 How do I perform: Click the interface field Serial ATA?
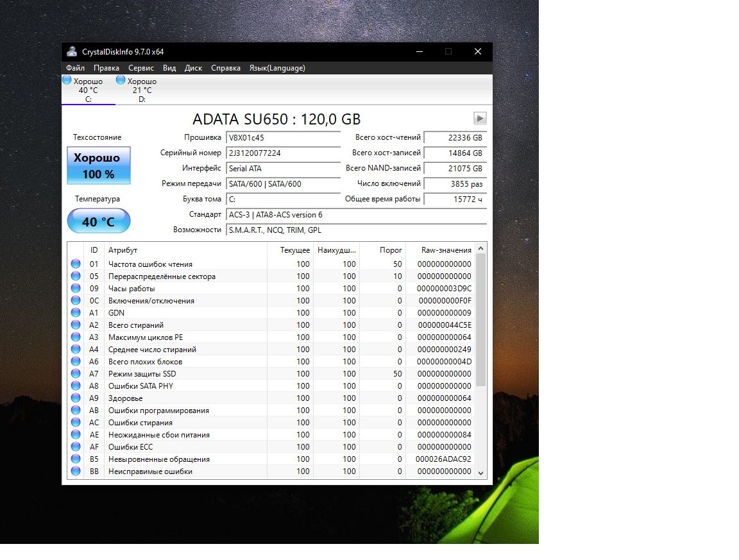click(x=284, y=169)
